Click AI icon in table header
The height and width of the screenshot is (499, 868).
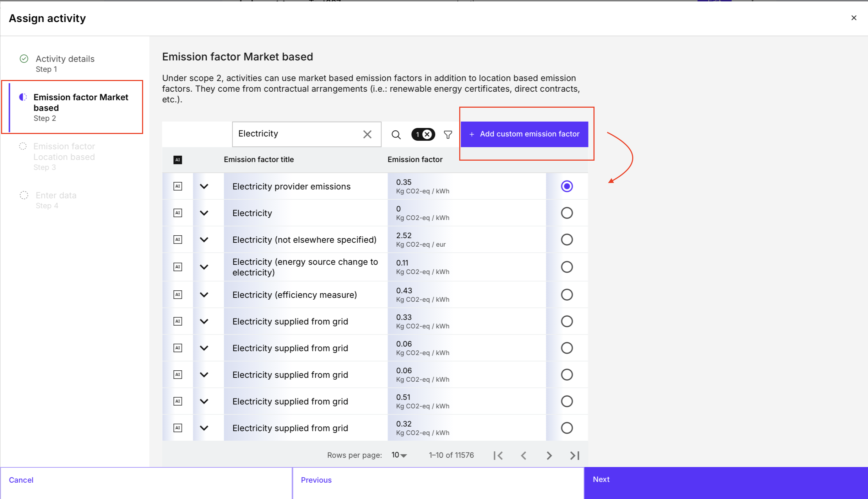pos(178,160)
